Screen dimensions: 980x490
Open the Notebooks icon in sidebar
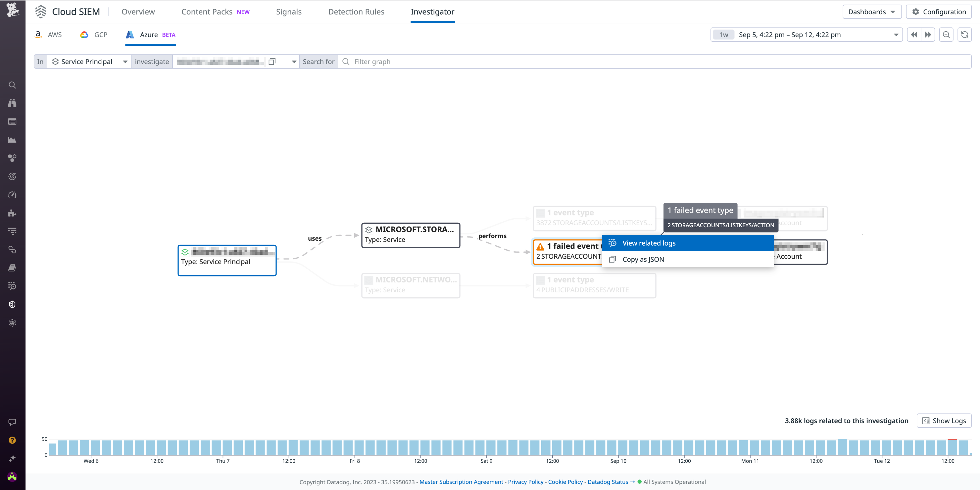pyautogui.click(x=12, y=267)
